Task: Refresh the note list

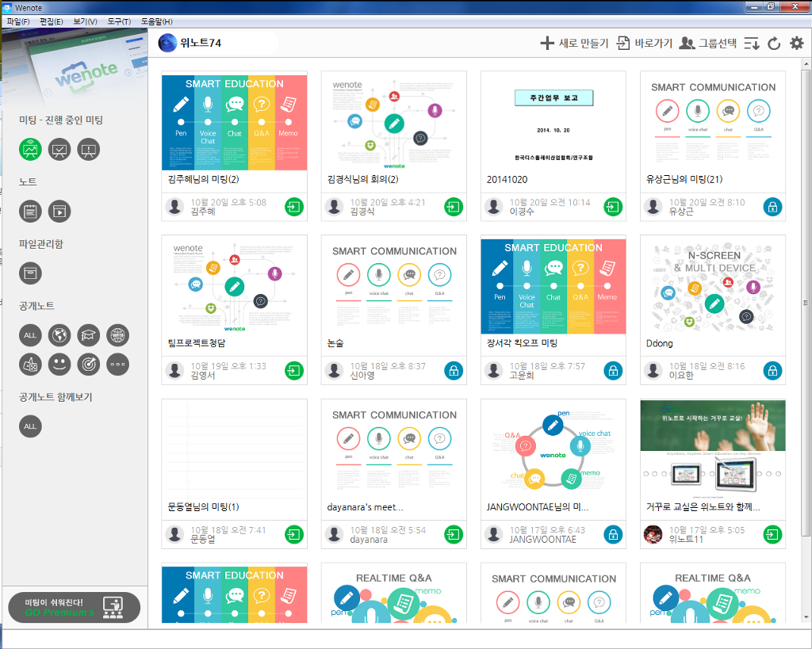Action: (774, 44)
